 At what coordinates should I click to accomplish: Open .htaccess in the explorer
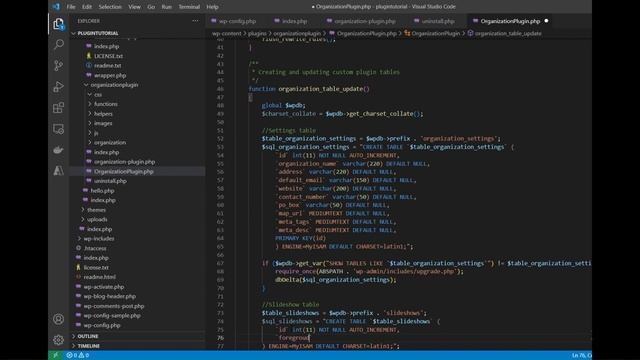pyautogui.click(x=95, y=248)
